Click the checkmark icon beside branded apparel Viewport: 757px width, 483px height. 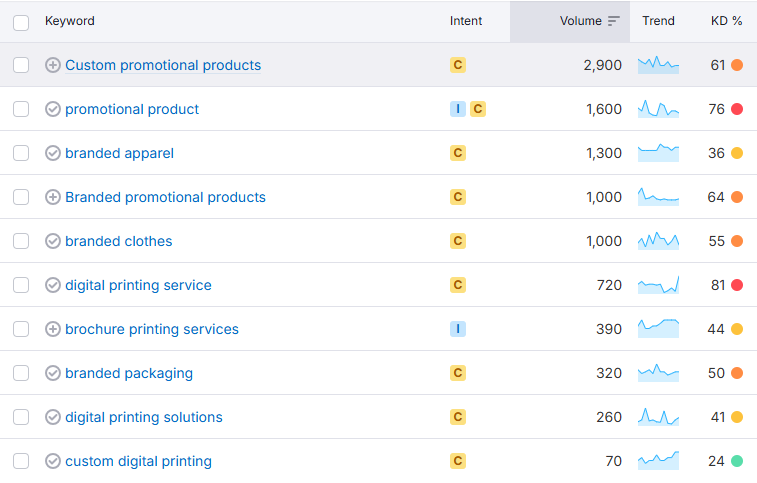[53, 153]
